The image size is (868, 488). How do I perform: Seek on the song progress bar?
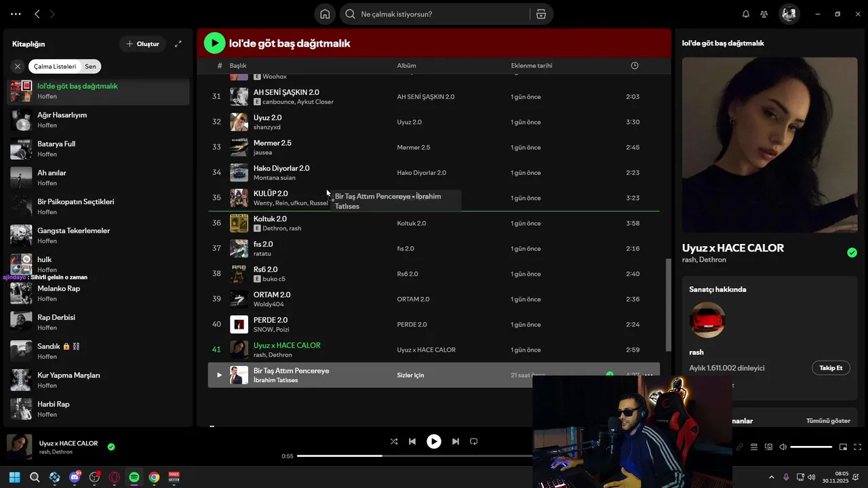(x=414, y=456)
